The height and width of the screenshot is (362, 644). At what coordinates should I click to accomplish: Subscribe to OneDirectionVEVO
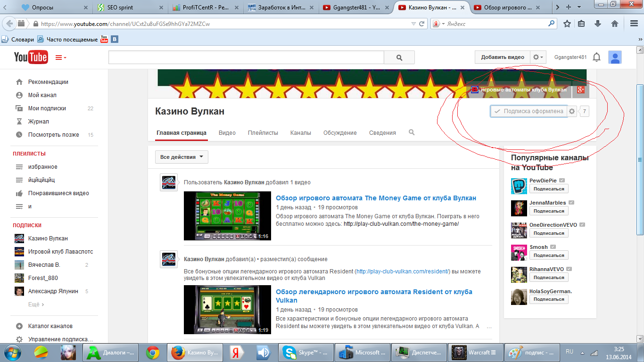(549, 233)
